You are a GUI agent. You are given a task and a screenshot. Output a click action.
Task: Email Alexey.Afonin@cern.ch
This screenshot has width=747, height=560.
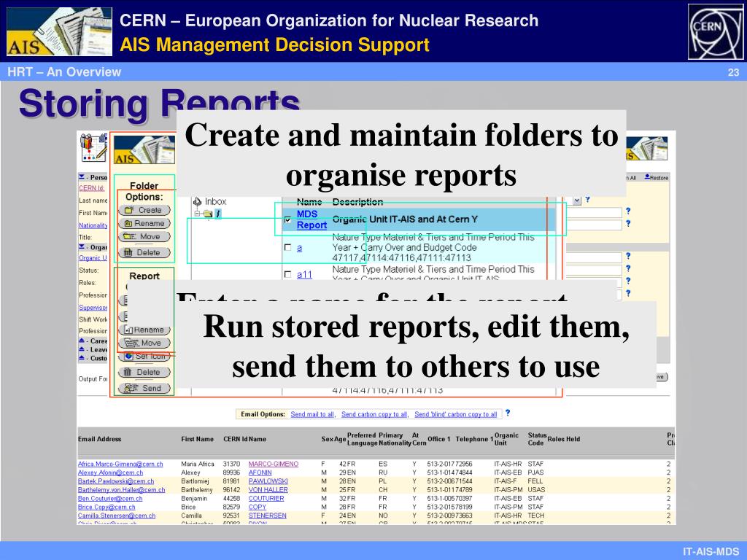pyautogui.click(x=111, y=472)
